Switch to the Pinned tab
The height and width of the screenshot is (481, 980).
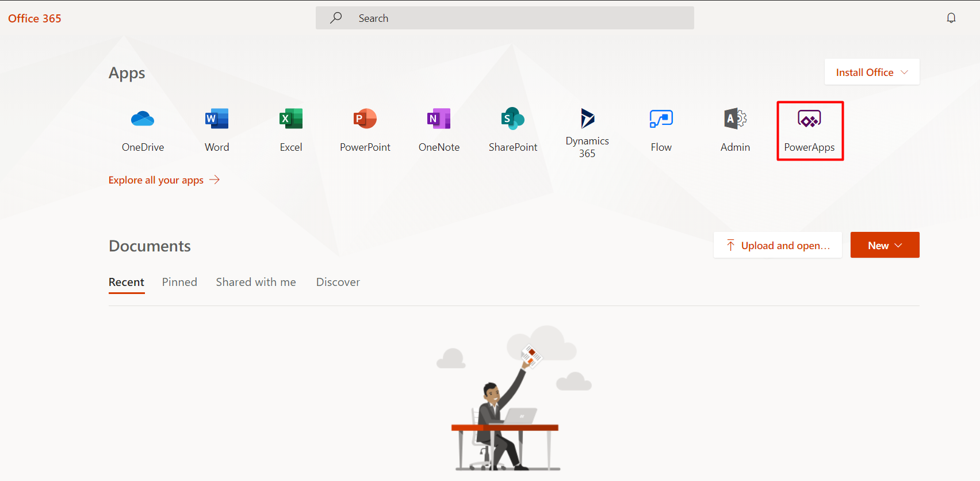click(x=179, y=282)
